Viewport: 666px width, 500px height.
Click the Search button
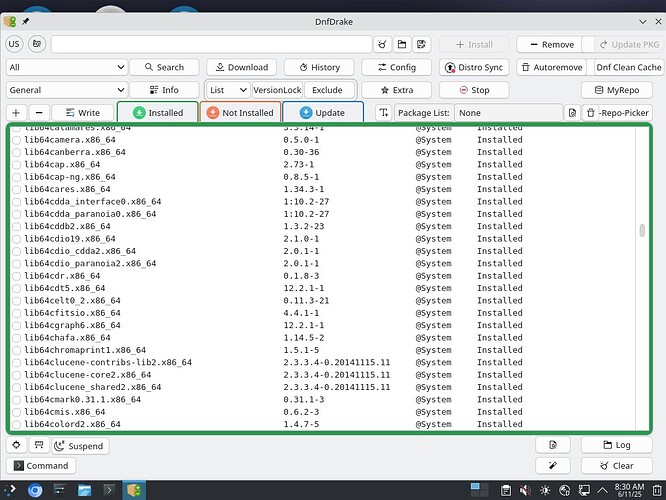164,67
